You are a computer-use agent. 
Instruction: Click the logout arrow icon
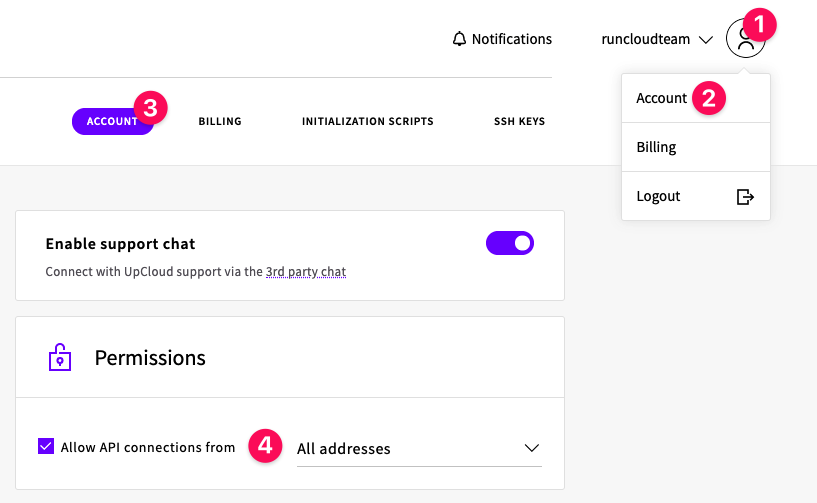coord(745,197)
